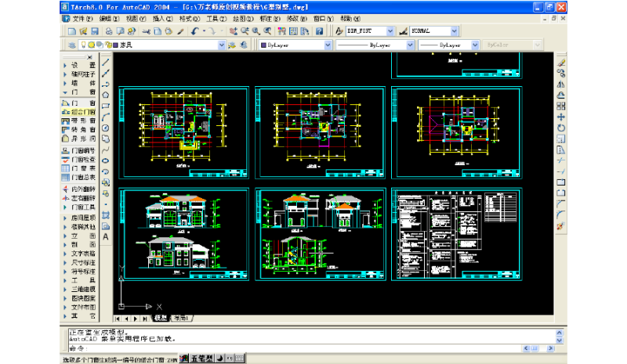The width and height of the screenshot is (627, 364).
Task: Open the Layer Properties Manager icon
Action: [x=71, y=45]
